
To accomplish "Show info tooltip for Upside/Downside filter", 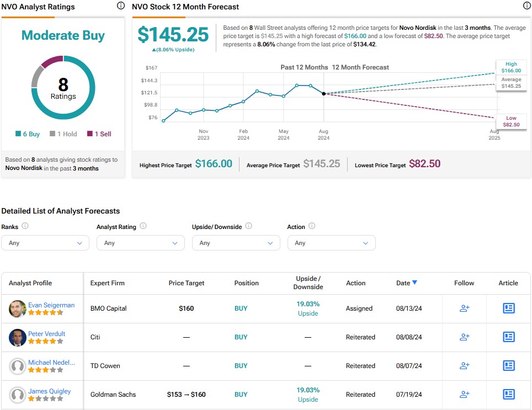I will click(x=248, y=226).
